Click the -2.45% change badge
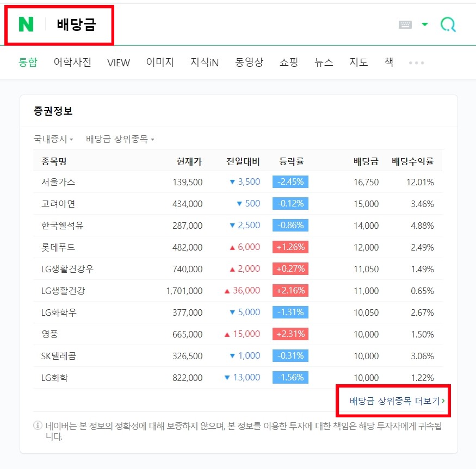476x469 pixels. [290, 182]
